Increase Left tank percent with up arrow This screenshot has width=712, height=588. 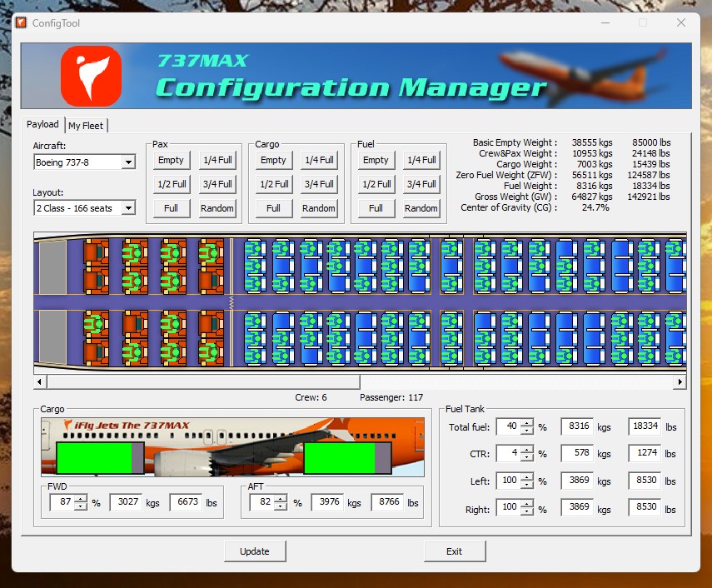527,476
